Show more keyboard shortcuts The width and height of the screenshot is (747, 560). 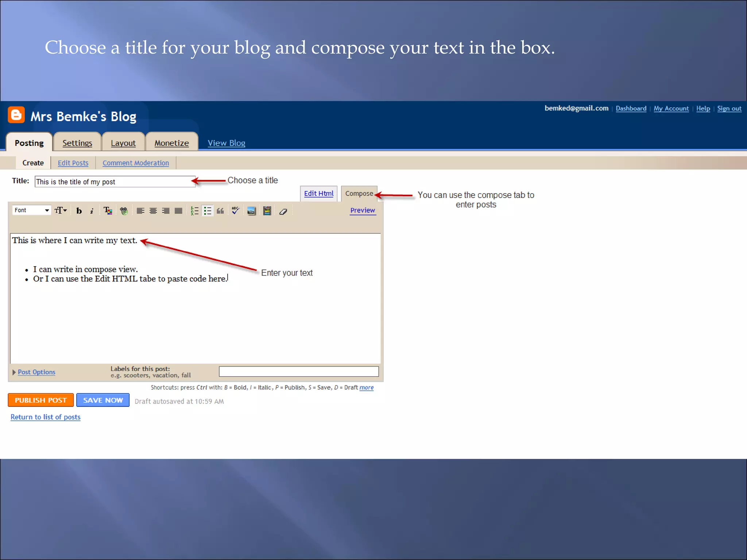coord(367,388)
